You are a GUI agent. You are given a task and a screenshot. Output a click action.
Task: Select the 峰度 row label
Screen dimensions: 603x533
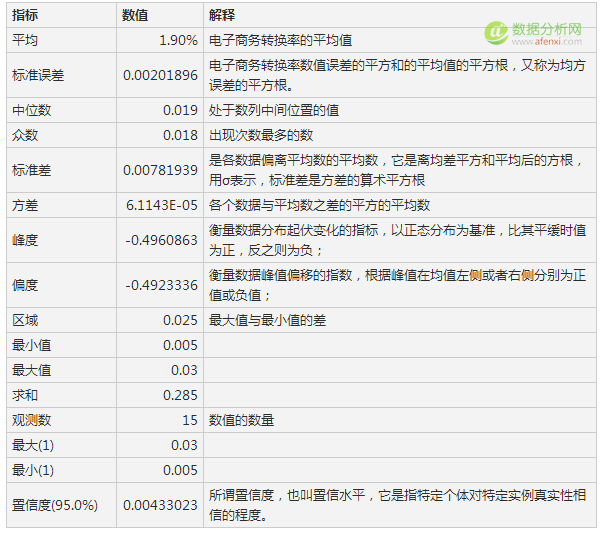coord(25,240)
